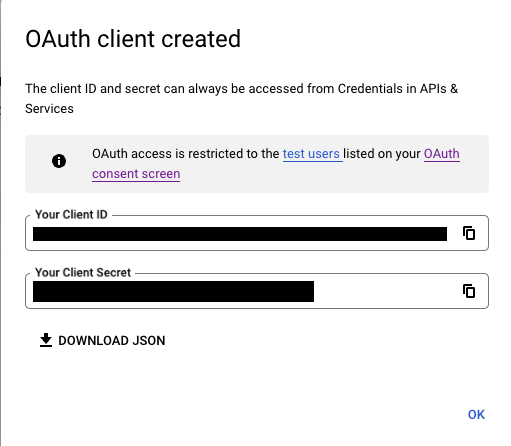
Task: Click the redacted Client Secret value
Action: [173, 291]
